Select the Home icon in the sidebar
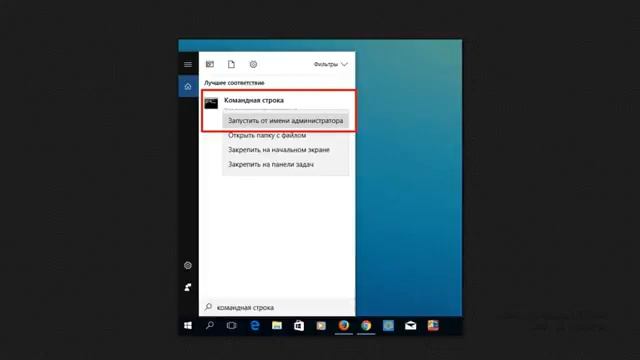This screenshot has width=640, height=360. coord(188,87)
